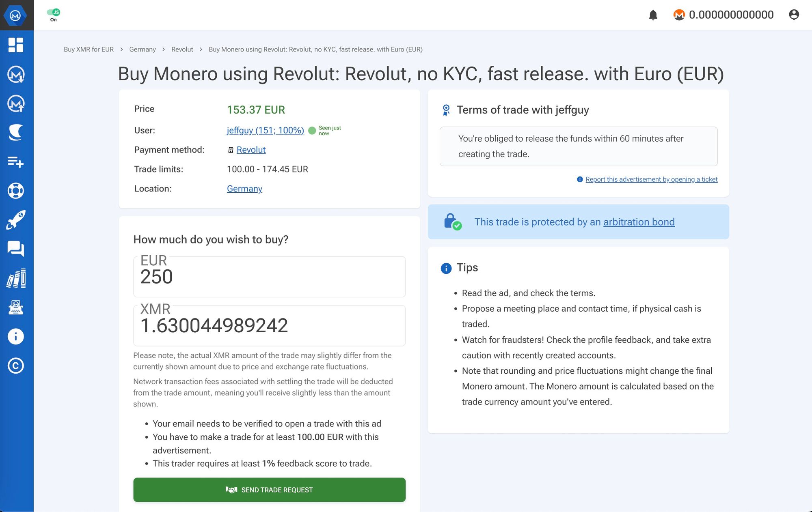Click the Monero dashboard home icon
The height and width of the screenshot is (512, 812).
(x=15, y=45)
